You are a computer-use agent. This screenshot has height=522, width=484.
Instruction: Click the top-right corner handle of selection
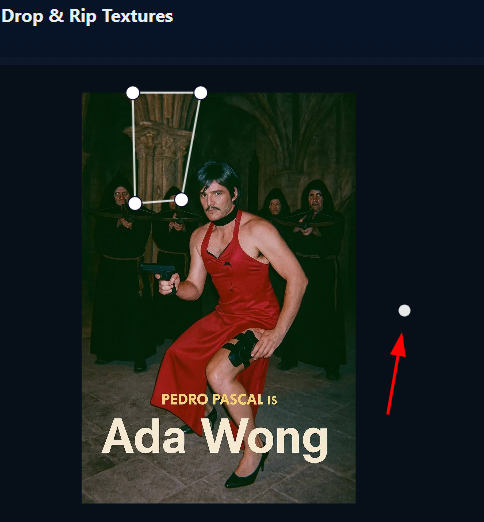pos(200,93)
